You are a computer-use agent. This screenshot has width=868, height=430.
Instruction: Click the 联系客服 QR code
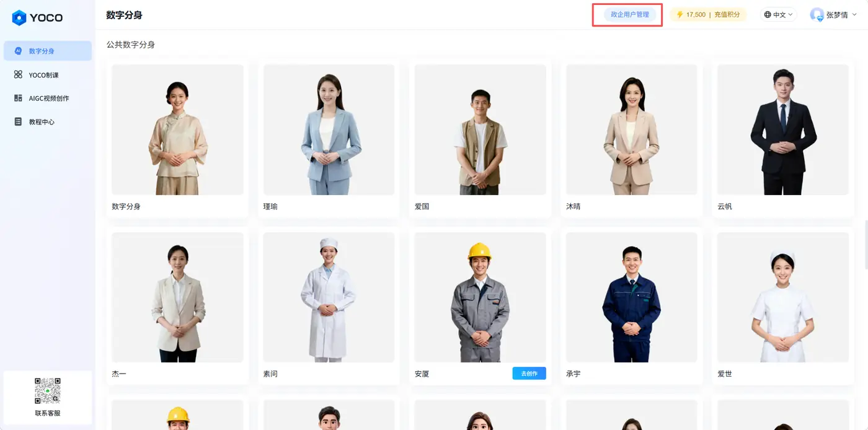pyautogui.click(x=48, y=391)
